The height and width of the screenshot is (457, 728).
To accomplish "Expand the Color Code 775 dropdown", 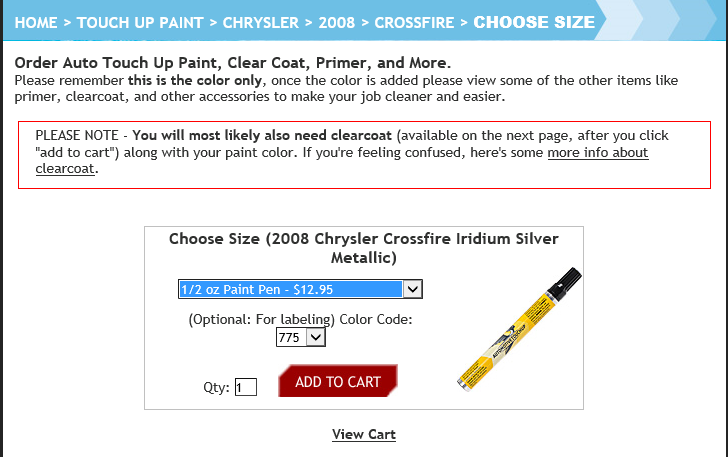I will click(301, 338).
